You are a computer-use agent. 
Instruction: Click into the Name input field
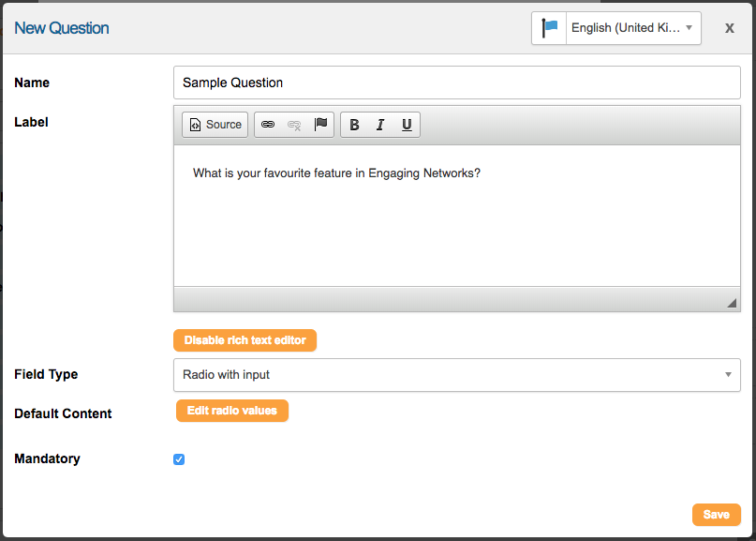point(456,83)
